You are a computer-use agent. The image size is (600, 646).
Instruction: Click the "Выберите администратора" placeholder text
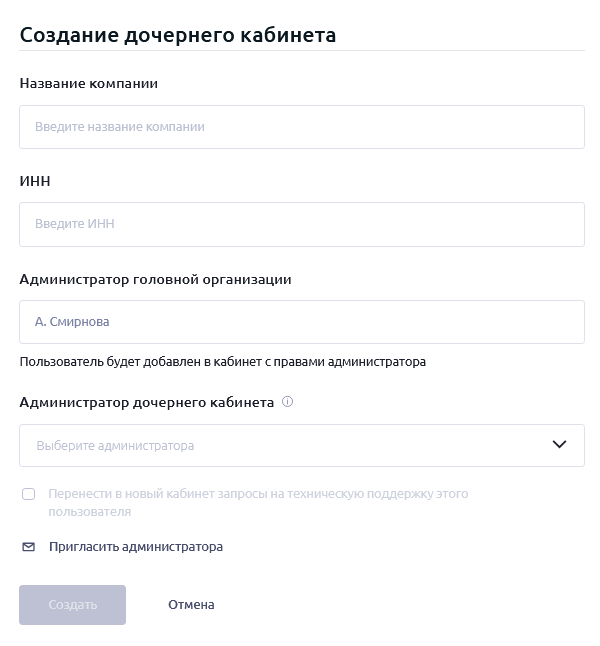pyautogui.click(x=115, y=446)
